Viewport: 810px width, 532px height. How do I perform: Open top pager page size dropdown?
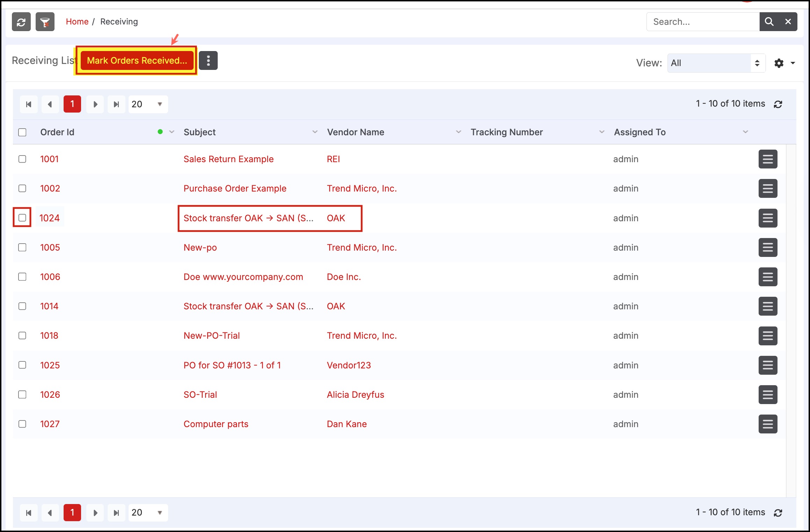point(148,104)
